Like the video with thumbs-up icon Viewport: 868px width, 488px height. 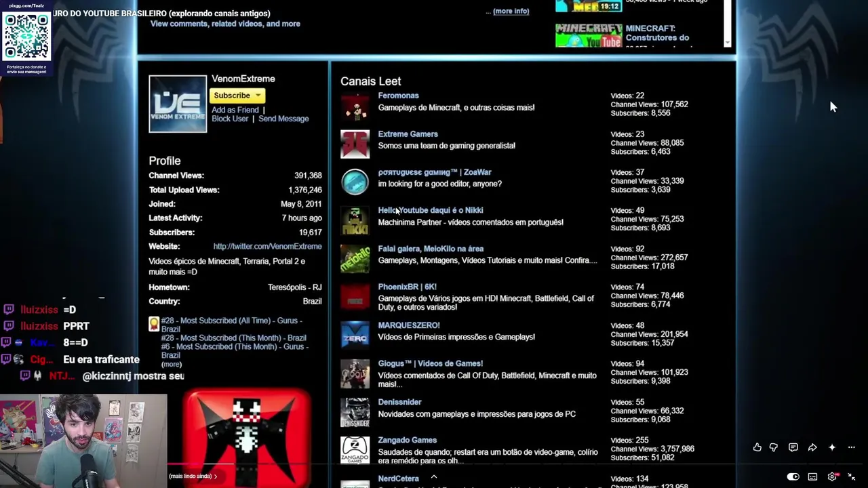click(x=757, y=447)
